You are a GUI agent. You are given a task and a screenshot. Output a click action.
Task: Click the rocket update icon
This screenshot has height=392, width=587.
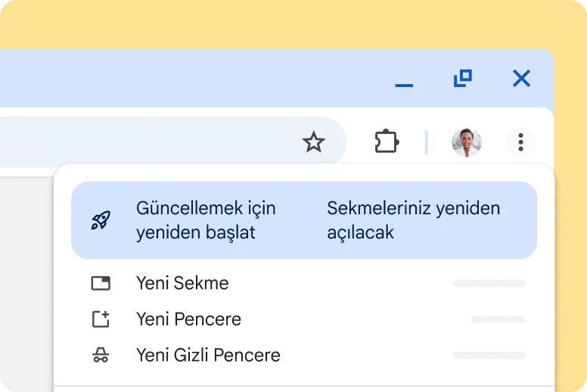point(101,220)
